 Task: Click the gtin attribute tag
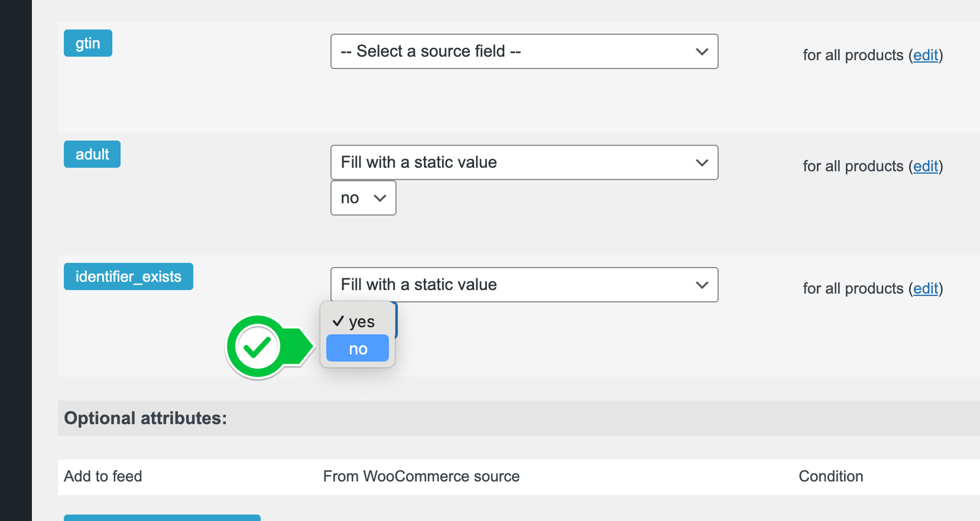click(x=88, y=43)
